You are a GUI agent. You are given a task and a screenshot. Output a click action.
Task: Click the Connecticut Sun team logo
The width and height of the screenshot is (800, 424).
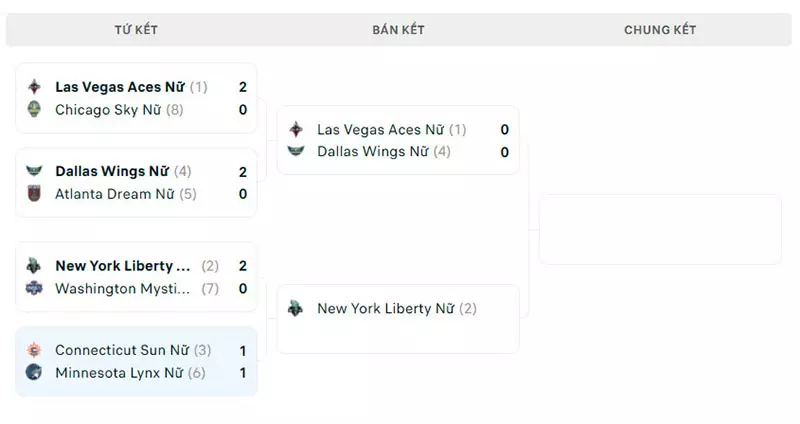coord(34,350)
